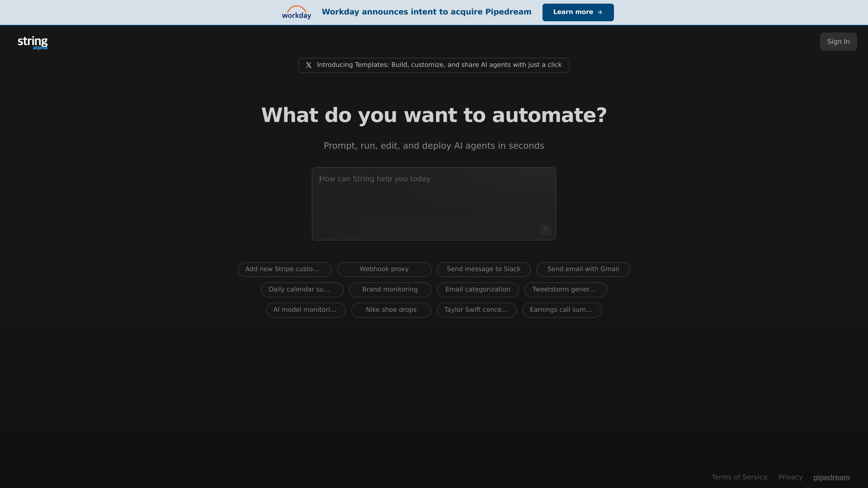Open the String alpha logo home link
The width and height of the screenshot is (868, 488).
[x=33, y=43]
